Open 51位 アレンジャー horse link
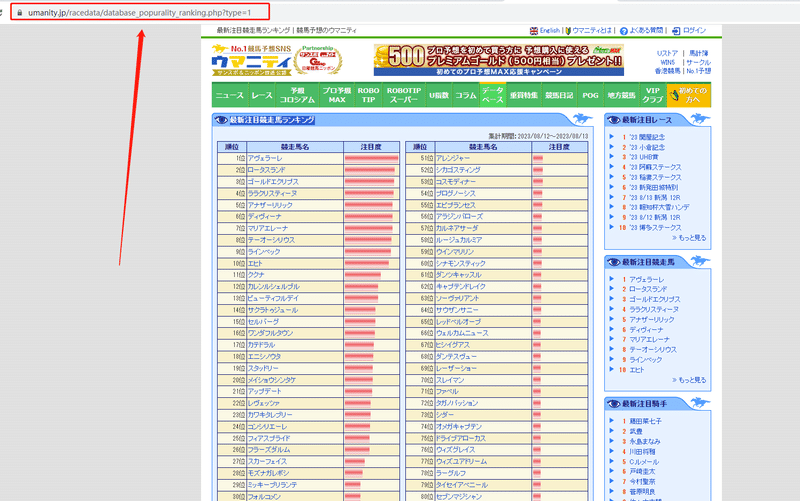 click(453, 158)
